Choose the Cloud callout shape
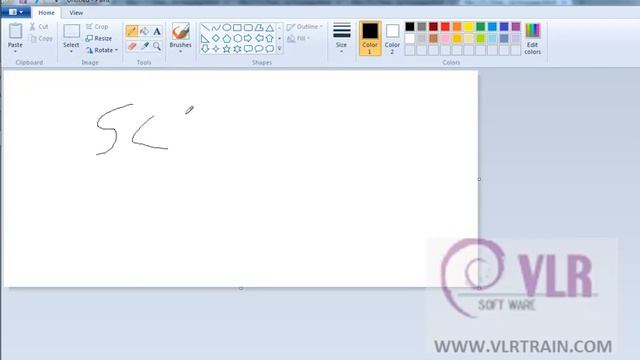The image size is (640, 360). 269,49
